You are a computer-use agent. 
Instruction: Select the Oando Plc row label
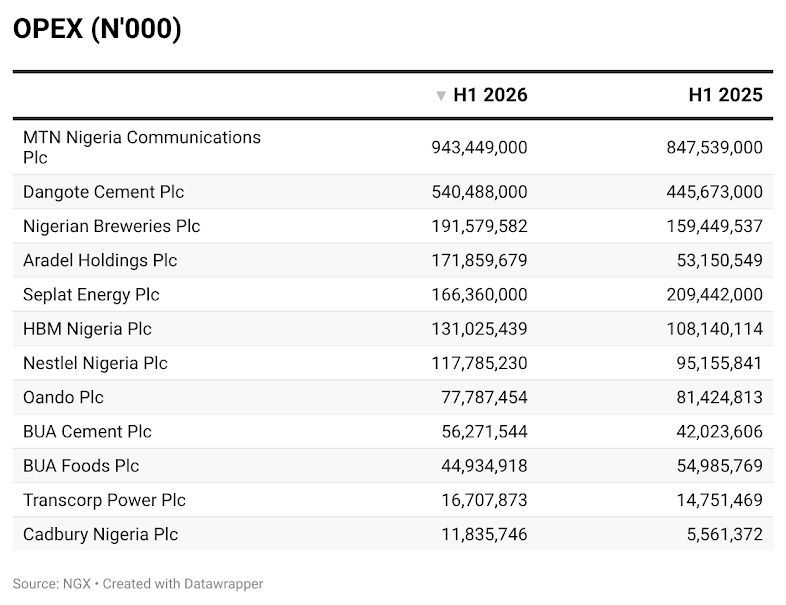click(63, 397)
